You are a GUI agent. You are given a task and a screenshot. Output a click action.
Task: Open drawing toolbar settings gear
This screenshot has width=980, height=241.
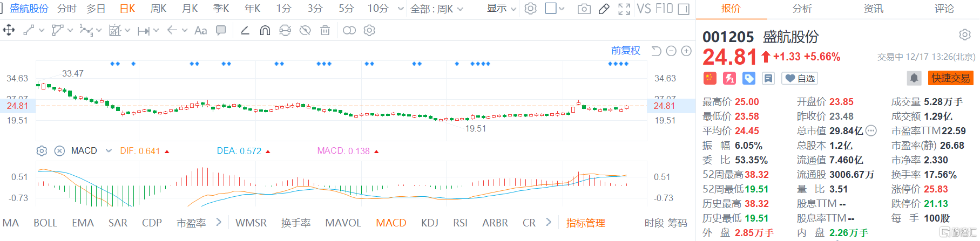point(369,30)
